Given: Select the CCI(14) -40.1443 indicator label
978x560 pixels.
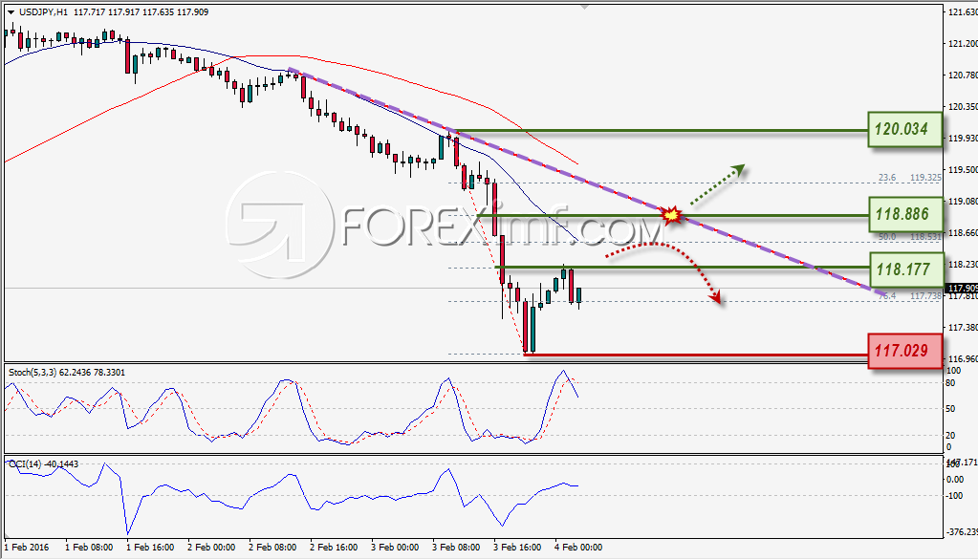Looking at the screenshot, I should (44, 464).
